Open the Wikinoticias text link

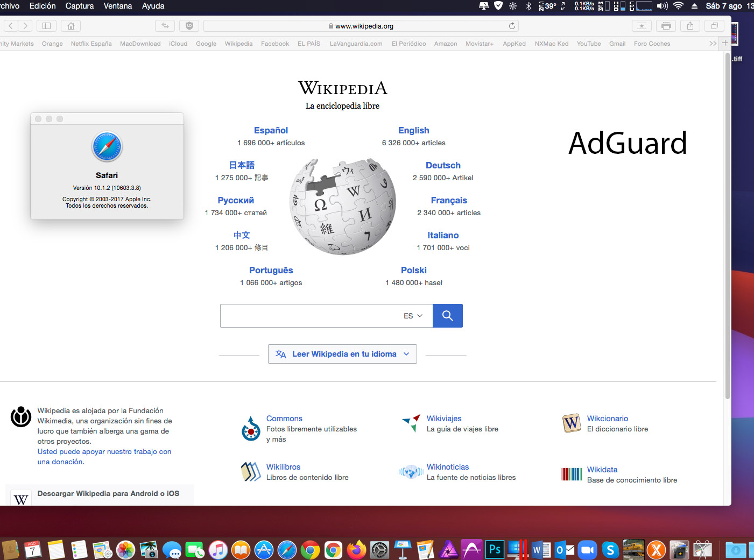(448, 467)
